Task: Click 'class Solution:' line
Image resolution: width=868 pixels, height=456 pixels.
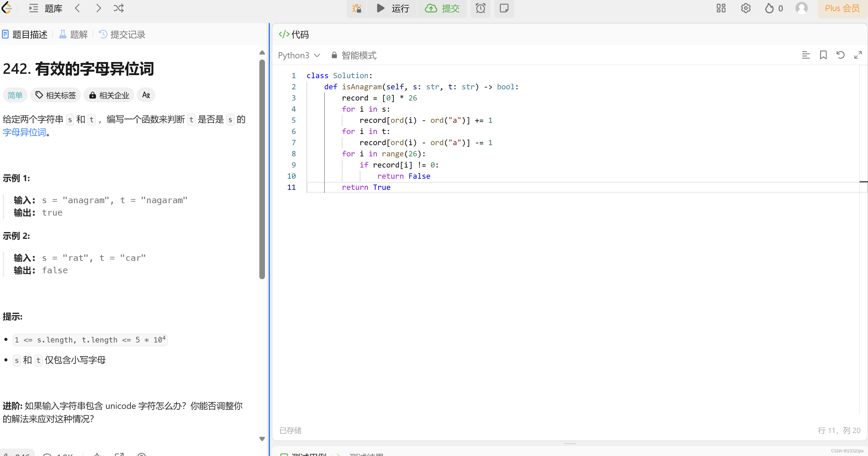Action: (x=339, y=76)
